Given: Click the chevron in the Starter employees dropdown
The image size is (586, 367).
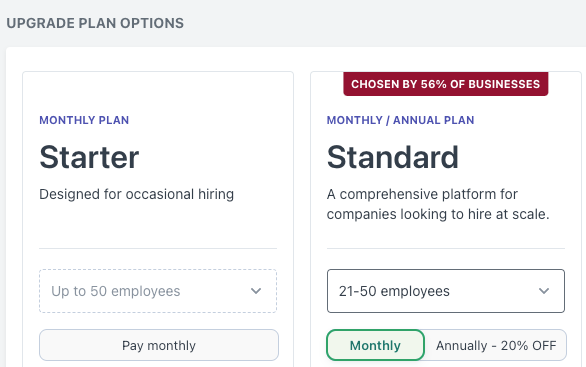Looking at the screenshot, I should [x=256, y=291].
